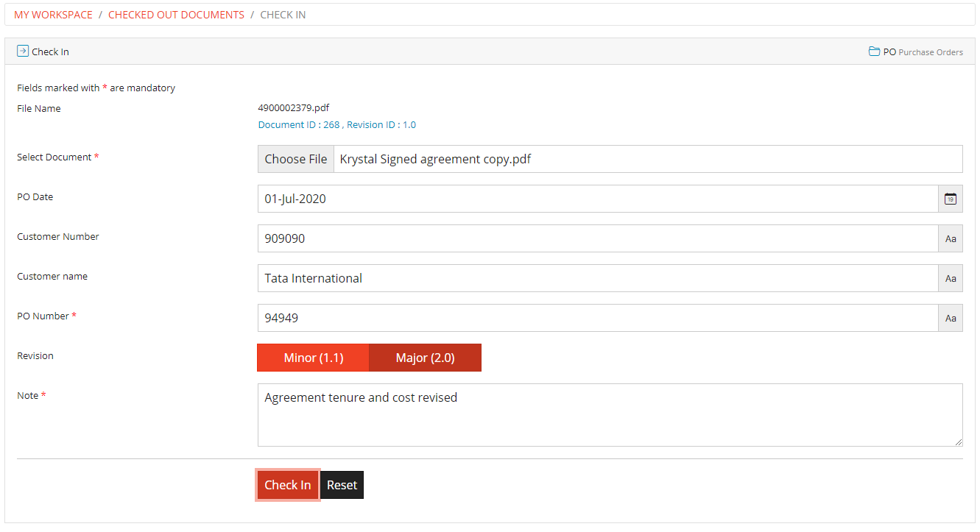Click the Reset button
The width and height of the screenshot is (980, 532).
(x=342, y=485)
